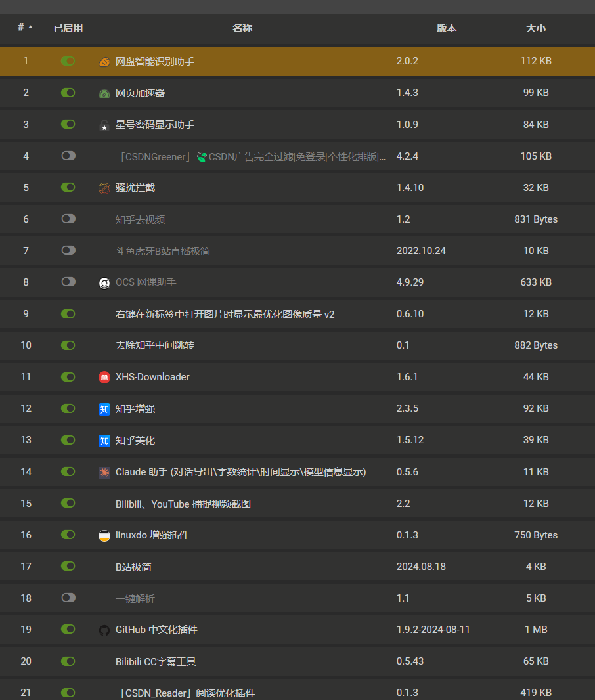595x700 pixels.
Task: Click the 星号密码显示助手 lock icon
Action: point(104,125)
